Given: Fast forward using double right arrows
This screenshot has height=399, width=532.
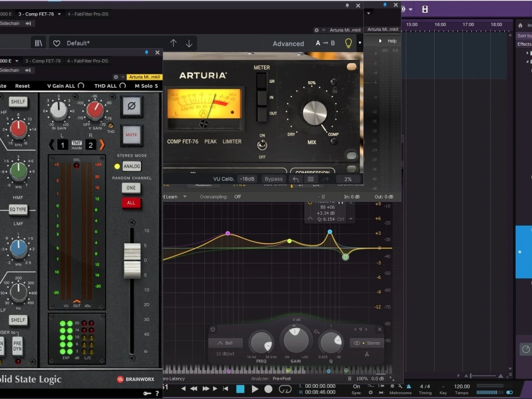Looking at the screenshot, I should pos(205,388).
